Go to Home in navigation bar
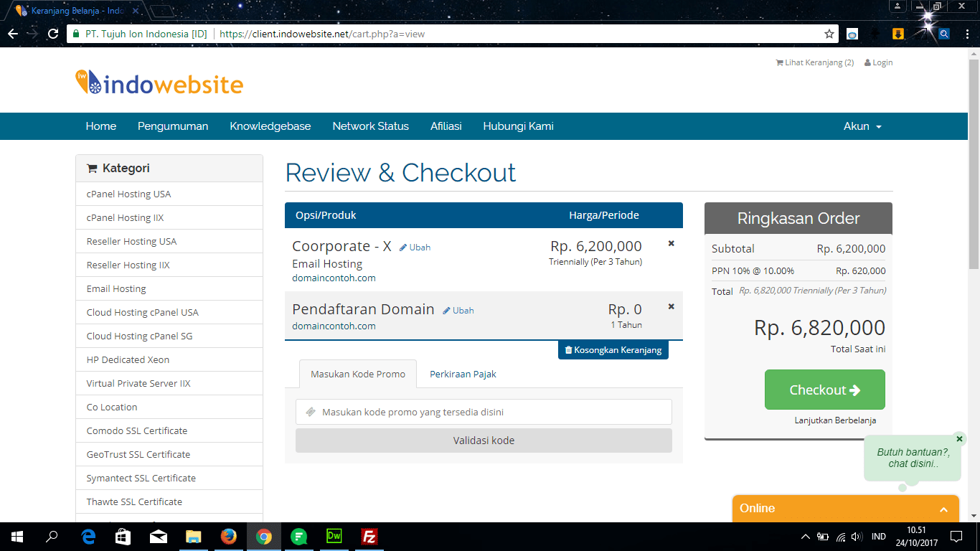The image size is (980, 551). point(101,126)
